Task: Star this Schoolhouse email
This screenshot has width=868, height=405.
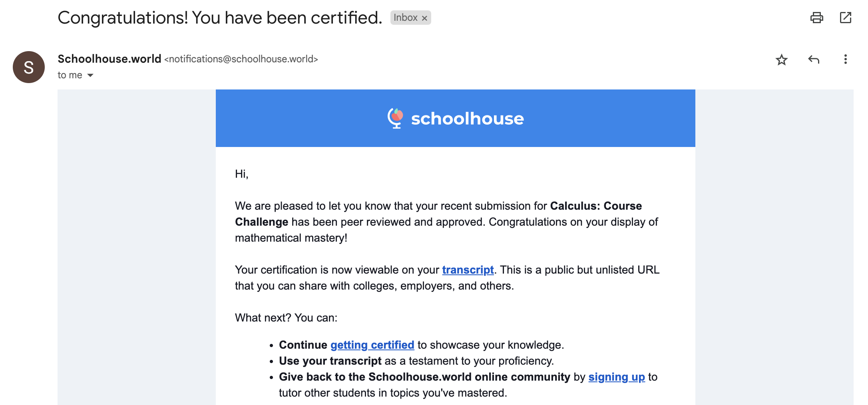Action: coord(781,60)
